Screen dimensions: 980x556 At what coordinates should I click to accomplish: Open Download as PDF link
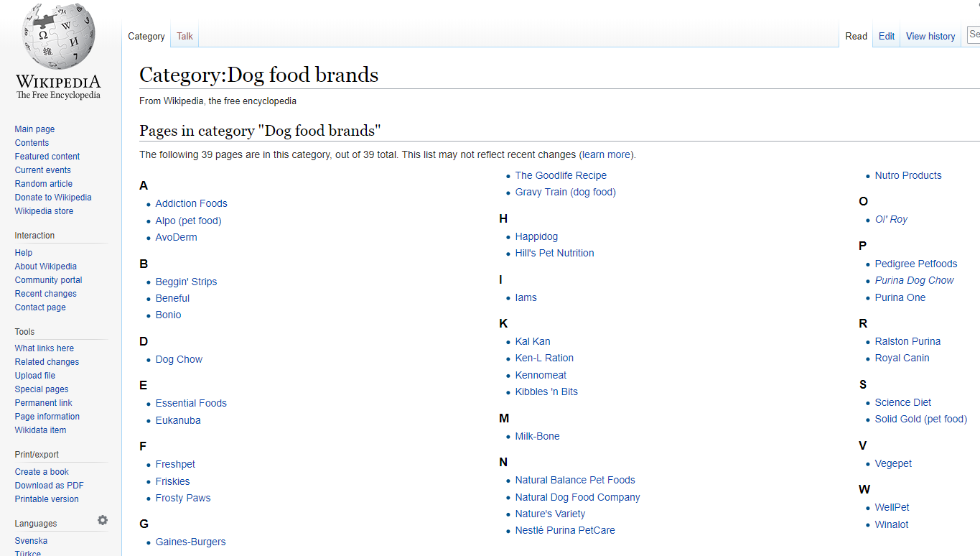click(49, 486)
